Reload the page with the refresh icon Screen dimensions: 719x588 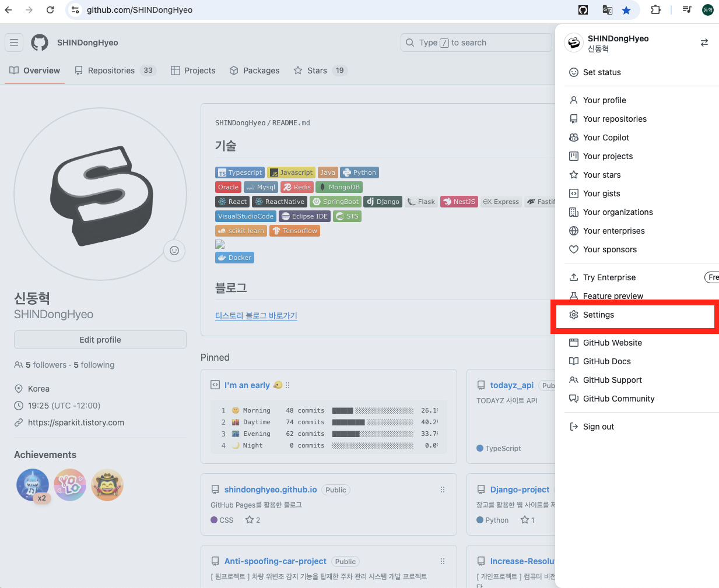pos(50,10)
